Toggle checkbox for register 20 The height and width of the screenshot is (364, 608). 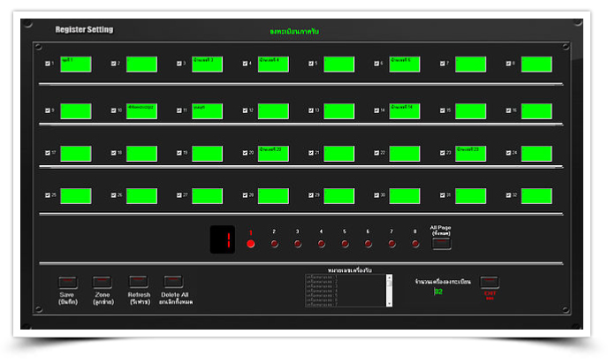pos(246,153)
